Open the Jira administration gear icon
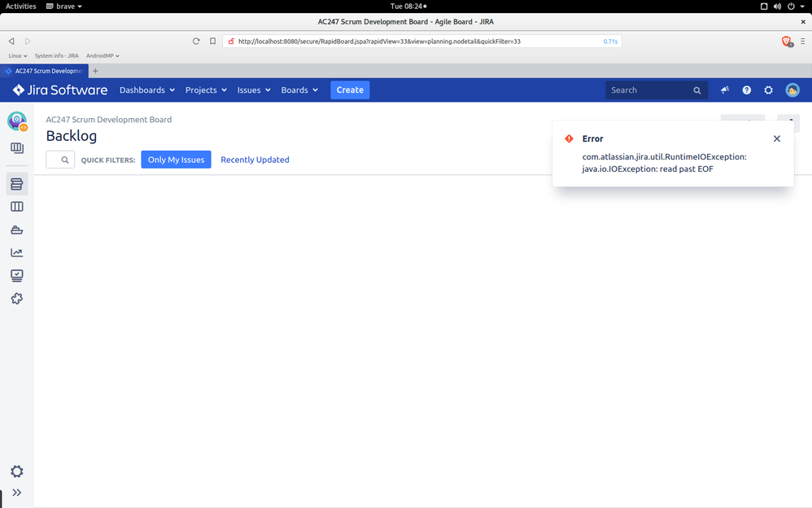 [768, 90]
